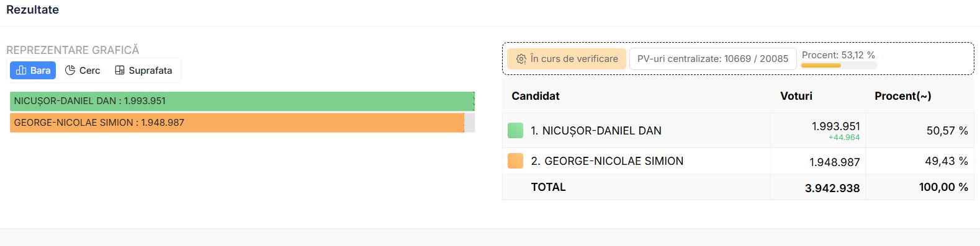Select the 2. GEORGE-NICOLAE SIMION row
This screenshot has width=980, height=246.
pyautogui.click(x=738, y=161)
